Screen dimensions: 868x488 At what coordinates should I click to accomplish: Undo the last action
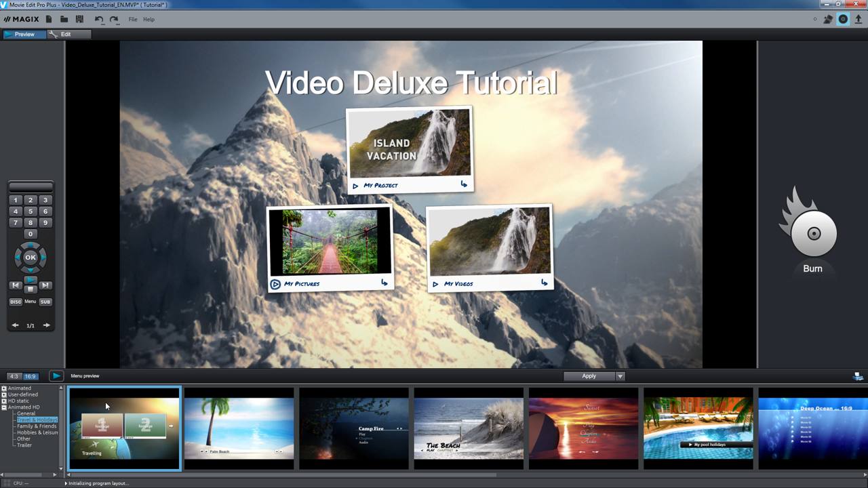99,19
